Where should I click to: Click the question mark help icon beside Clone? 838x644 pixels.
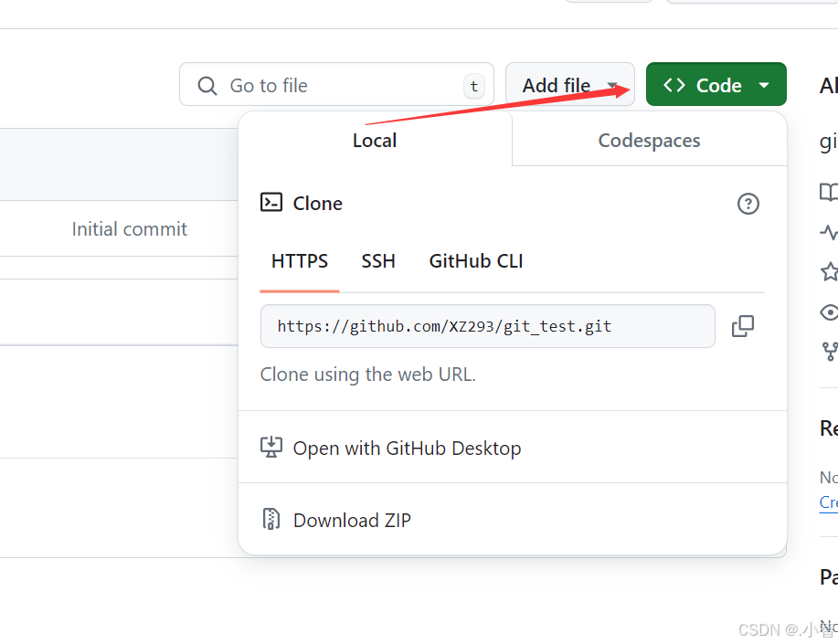coord(748,204)
